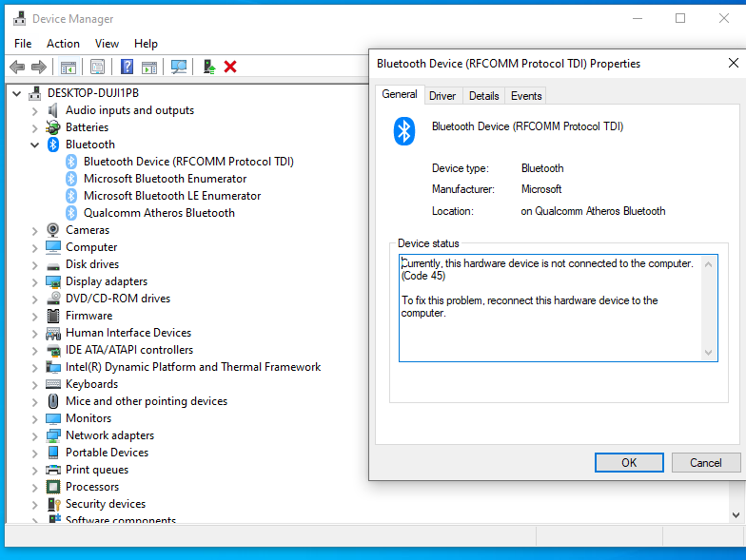The image size is (746, 560).
Task: Switch to the Driver tab
Action: tap(442, 96)
